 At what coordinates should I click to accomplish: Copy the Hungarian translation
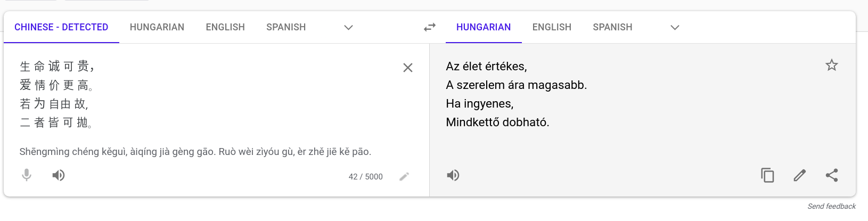pyautogui.click(x=767, y=175)
